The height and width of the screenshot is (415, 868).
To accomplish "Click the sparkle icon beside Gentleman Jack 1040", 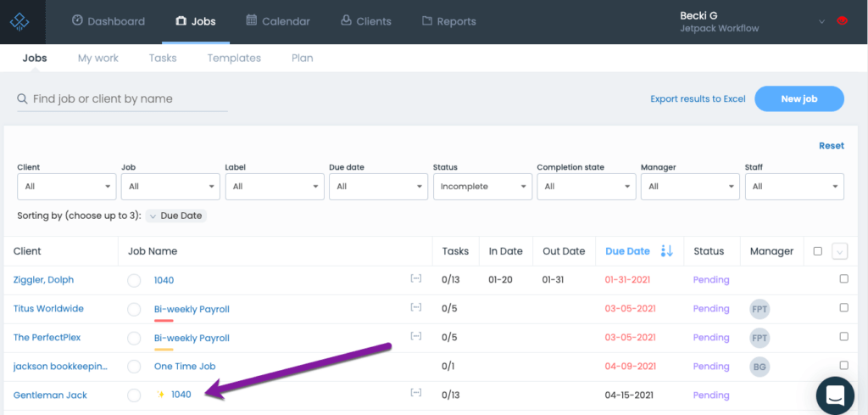I will pyautogui.click(x=160, y=395).
